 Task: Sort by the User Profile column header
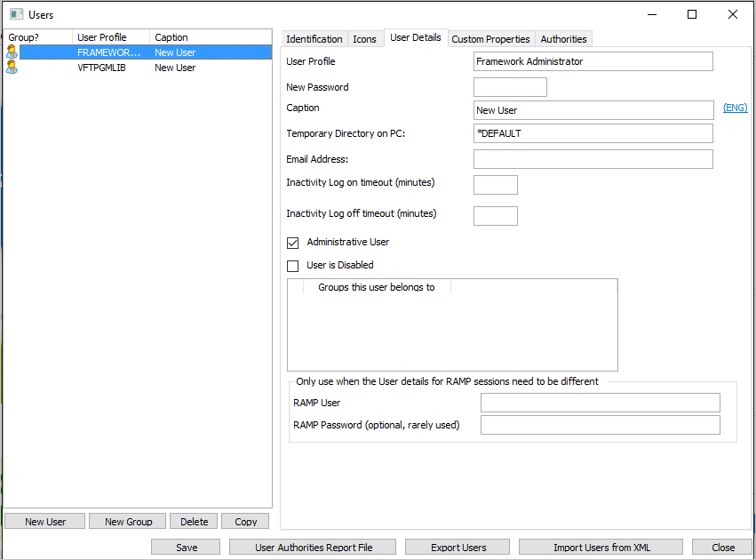click(x=111, y=37)
